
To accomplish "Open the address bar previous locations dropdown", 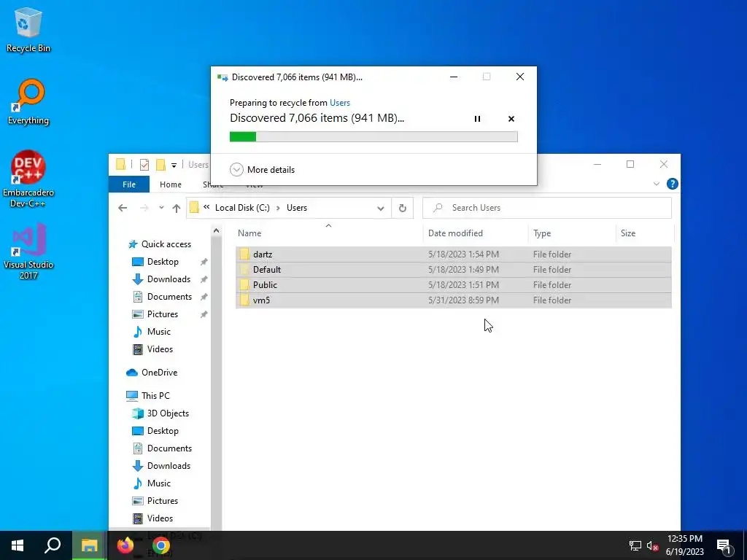I will pos(380,208).
